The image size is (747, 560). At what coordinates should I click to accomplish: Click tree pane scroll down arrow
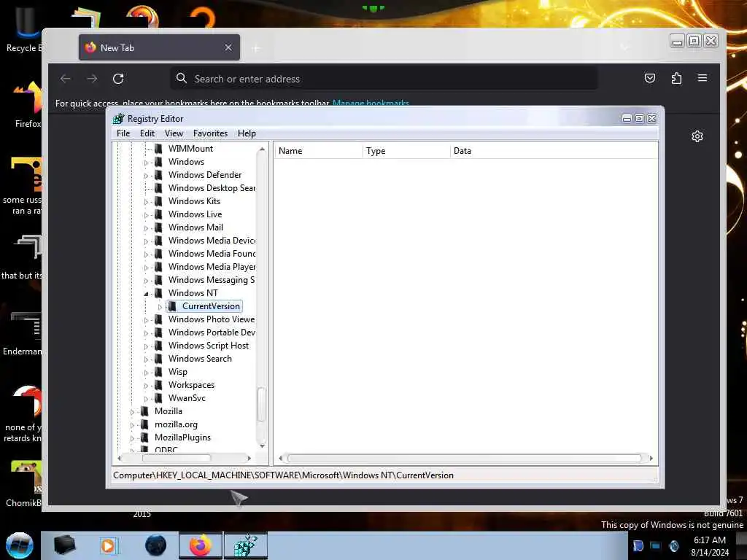pyautogui.click(x=262, y=446)
